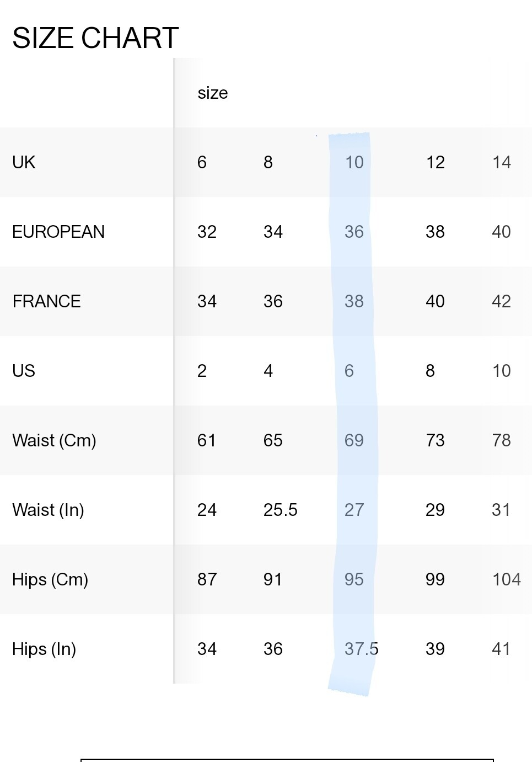This screenshot has width=532, height=762.
Task: Click European size 32 cell
Action: (x=207, y=232)
